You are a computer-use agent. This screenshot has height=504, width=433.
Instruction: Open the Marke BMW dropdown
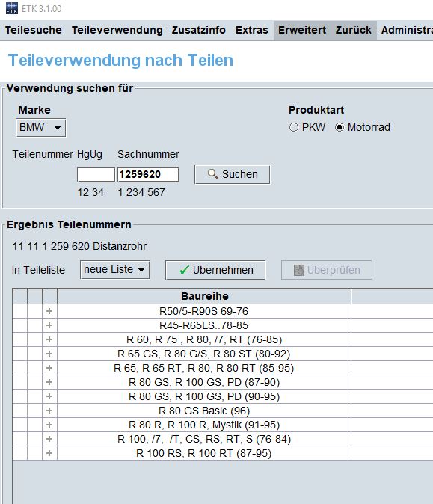[x=41, y=128]
